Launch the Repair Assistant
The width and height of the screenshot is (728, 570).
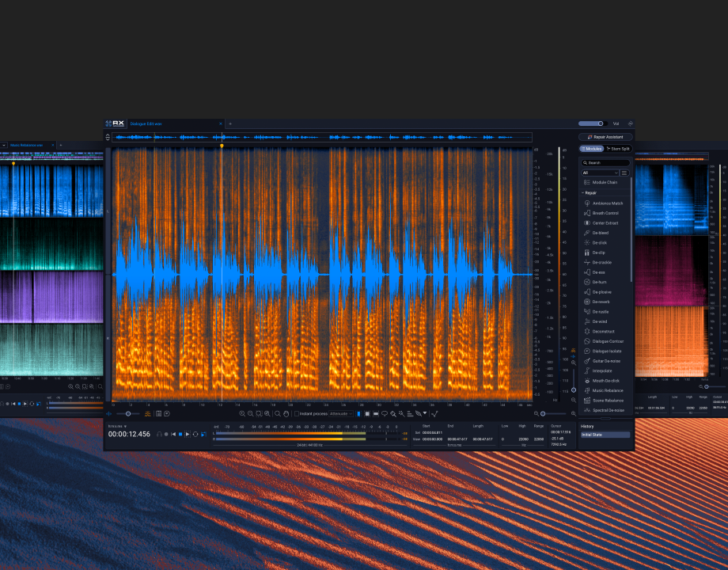point(605,137)
